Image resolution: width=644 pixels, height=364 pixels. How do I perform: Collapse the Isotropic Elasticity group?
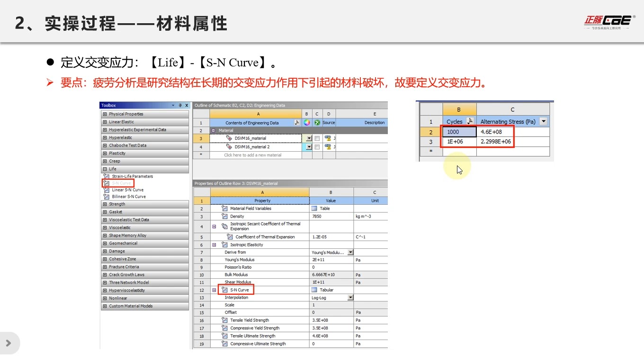point(215,245)
